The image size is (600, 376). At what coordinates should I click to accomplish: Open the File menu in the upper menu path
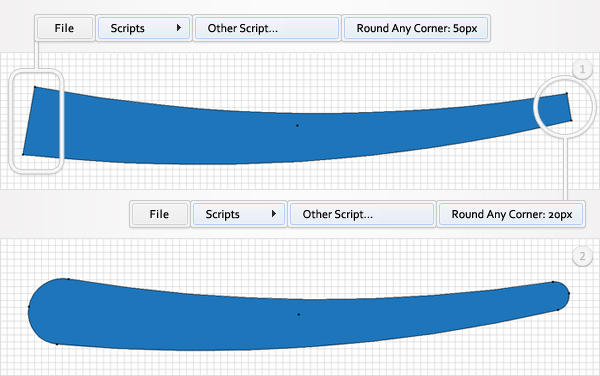(x=65, y=28)
